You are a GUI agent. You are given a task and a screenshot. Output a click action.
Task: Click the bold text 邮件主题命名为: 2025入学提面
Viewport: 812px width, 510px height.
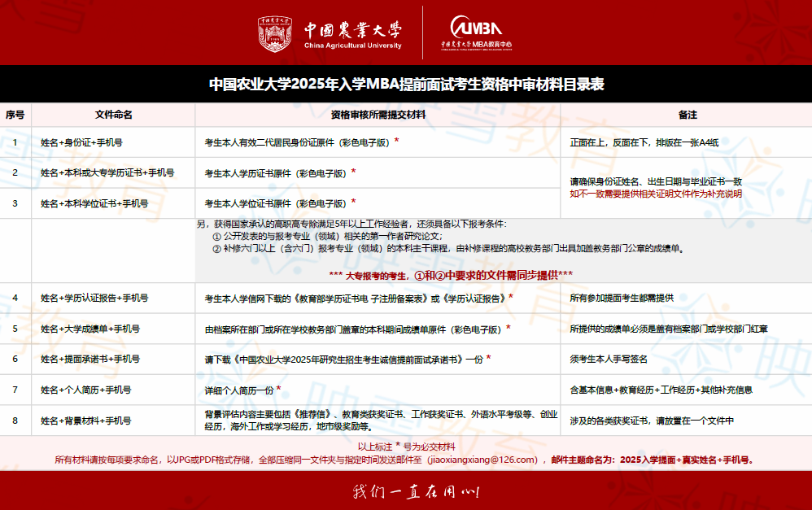click(x=653, y=460)
